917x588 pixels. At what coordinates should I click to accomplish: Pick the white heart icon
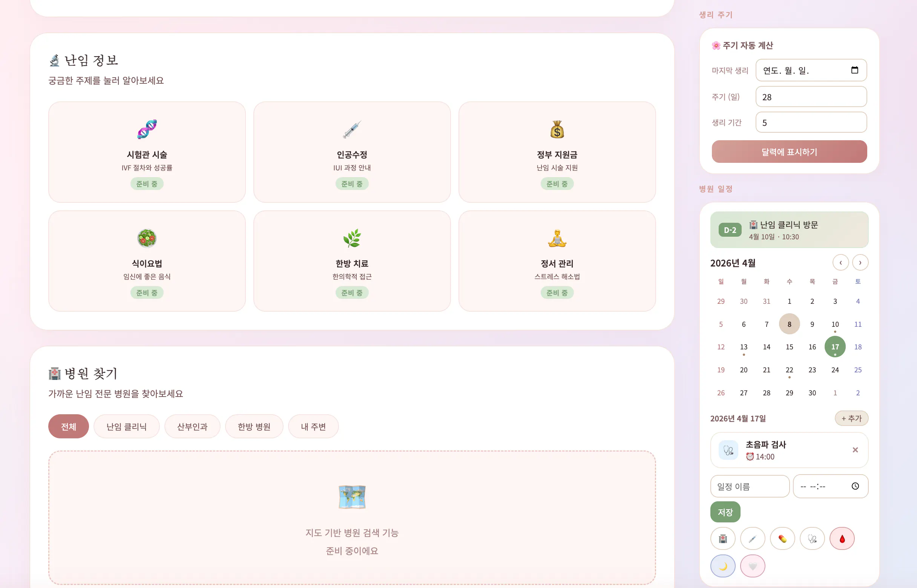click(x=752, y=565)
